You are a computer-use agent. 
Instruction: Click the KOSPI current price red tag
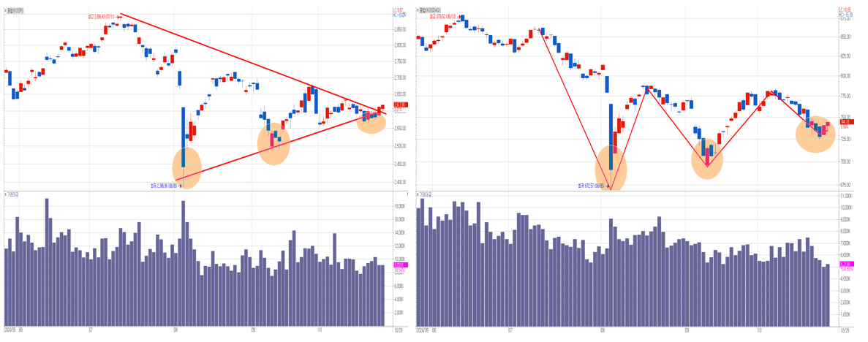[x=399, y=105]
